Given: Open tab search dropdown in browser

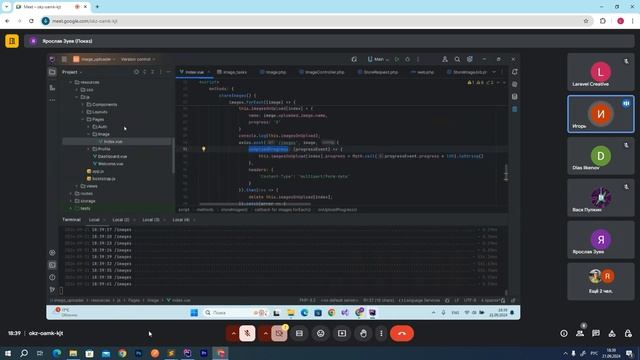Looking at the screenshot, I should point(7,7).
